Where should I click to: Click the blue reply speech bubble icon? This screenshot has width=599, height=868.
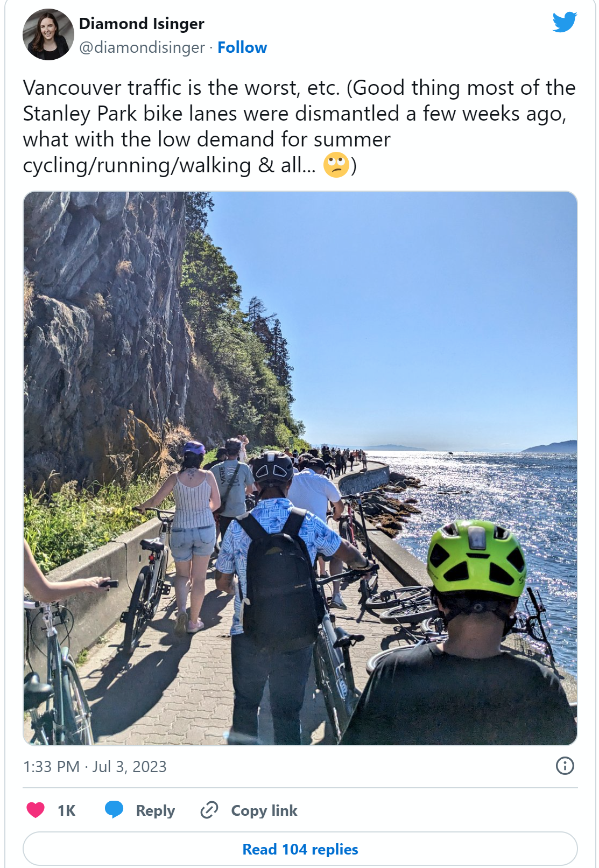pyautogui.click(x=114, y=809)
